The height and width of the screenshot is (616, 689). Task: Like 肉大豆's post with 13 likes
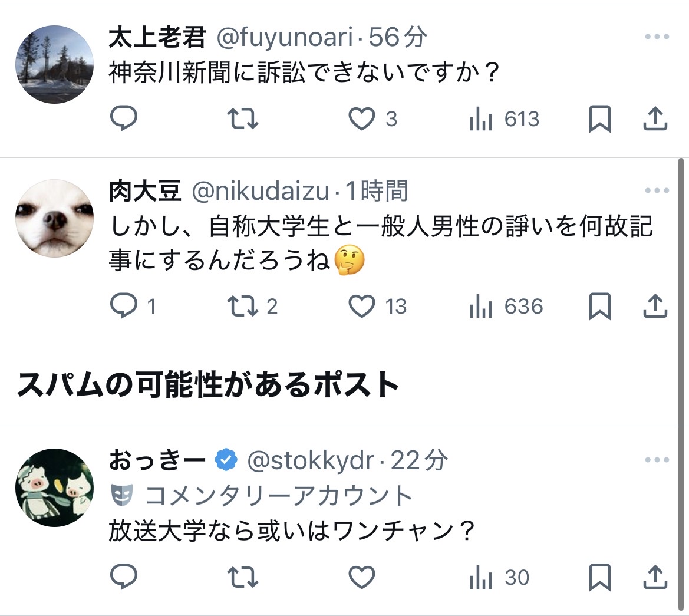pyautogui.click(x=362, y=307)
